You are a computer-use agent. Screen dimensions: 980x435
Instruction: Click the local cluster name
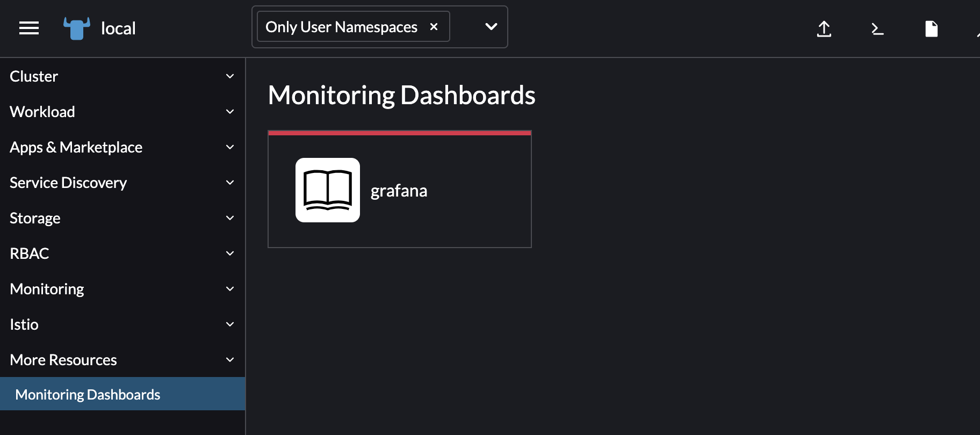pos(118,28)
